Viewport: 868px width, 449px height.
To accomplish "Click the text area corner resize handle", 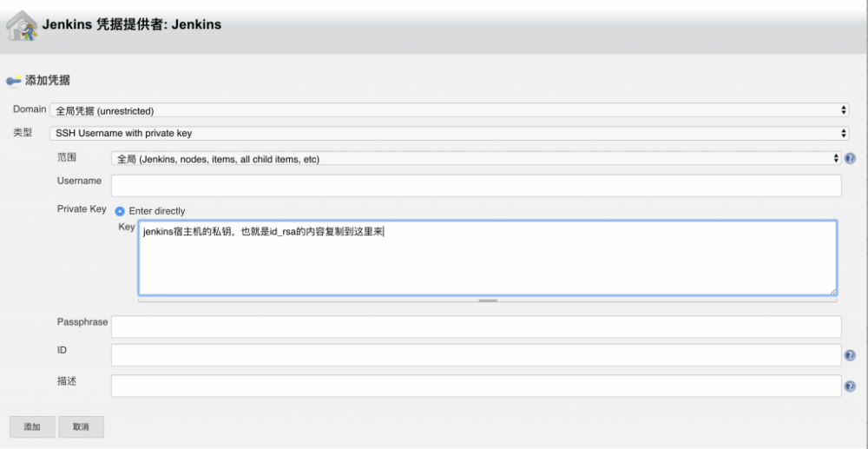I will (x=833, y=292).
